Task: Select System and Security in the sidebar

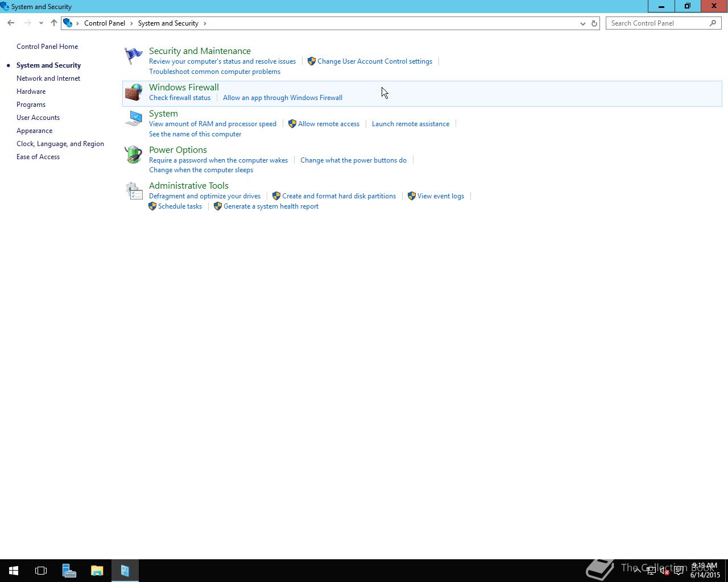Action: [x=48, y=65]
